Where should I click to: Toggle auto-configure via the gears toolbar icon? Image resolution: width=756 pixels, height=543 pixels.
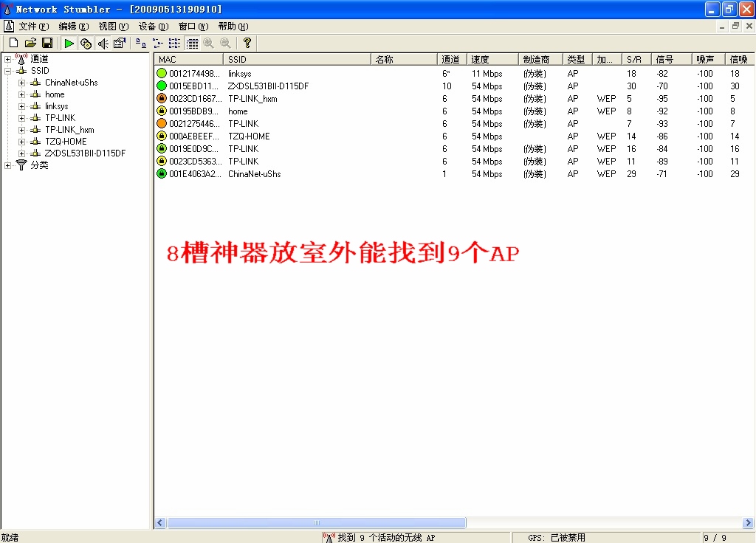pyautogui.click(x=86, y=44)
